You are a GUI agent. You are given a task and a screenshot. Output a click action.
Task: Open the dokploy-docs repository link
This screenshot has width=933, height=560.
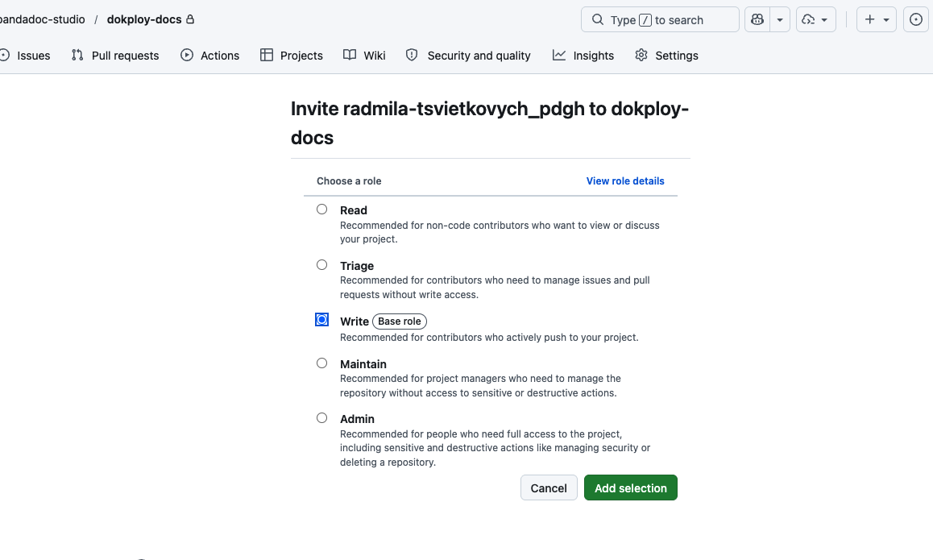click(x=144, y=19)
